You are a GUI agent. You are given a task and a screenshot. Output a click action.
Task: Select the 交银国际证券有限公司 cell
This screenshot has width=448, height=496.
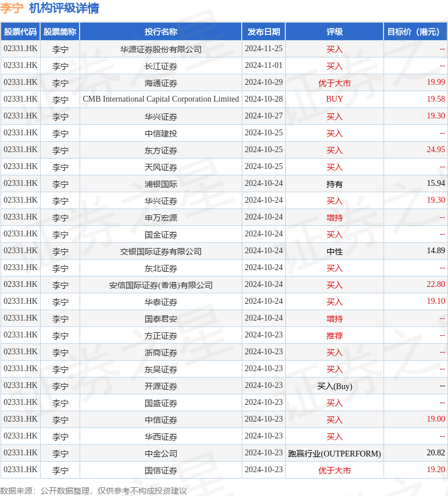point(161,251)
